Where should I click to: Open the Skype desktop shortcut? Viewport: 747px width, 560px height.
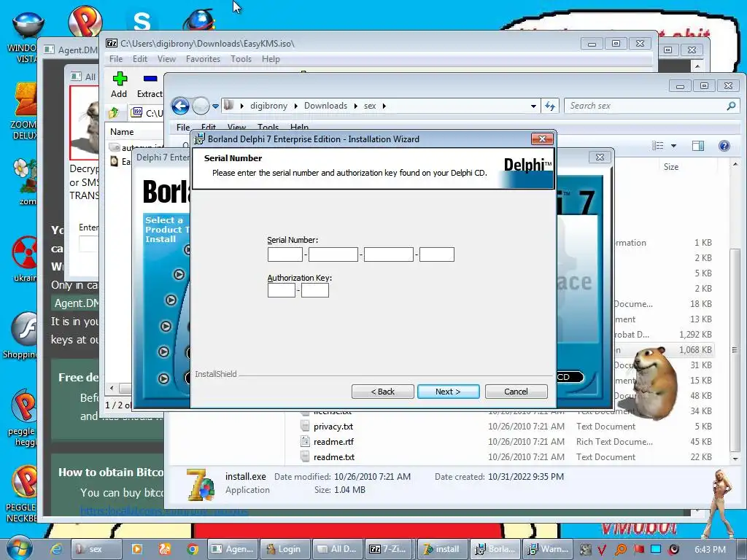pyautogui.click(x=142, y=21)
